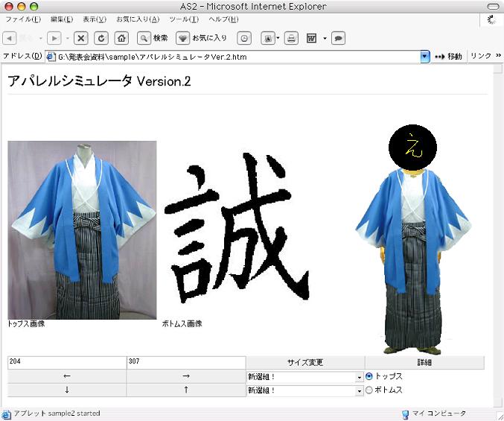
Task: Go to Home page icon
Action: pyautogui.click(x=121, y=38)
